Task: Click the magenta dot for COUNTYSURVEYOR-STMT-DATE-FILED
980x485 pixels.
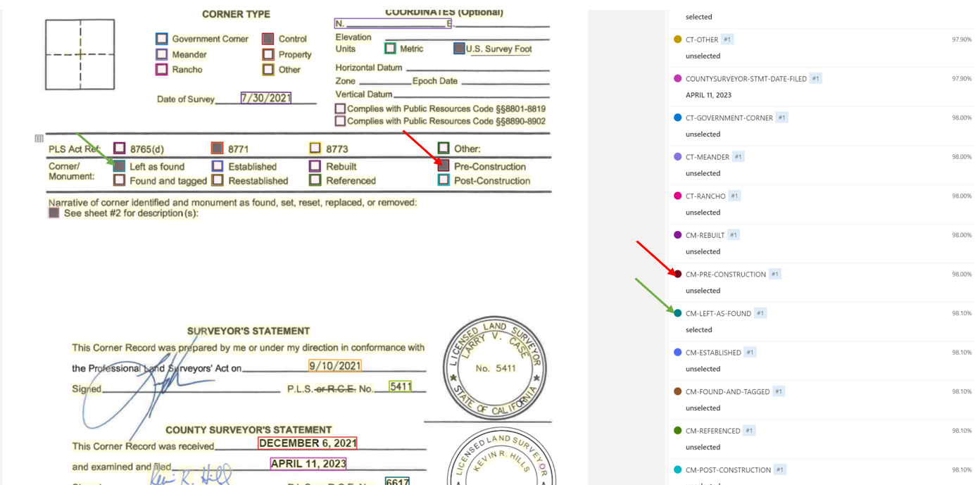Action: pyautogui.click(x=677, y=79)
